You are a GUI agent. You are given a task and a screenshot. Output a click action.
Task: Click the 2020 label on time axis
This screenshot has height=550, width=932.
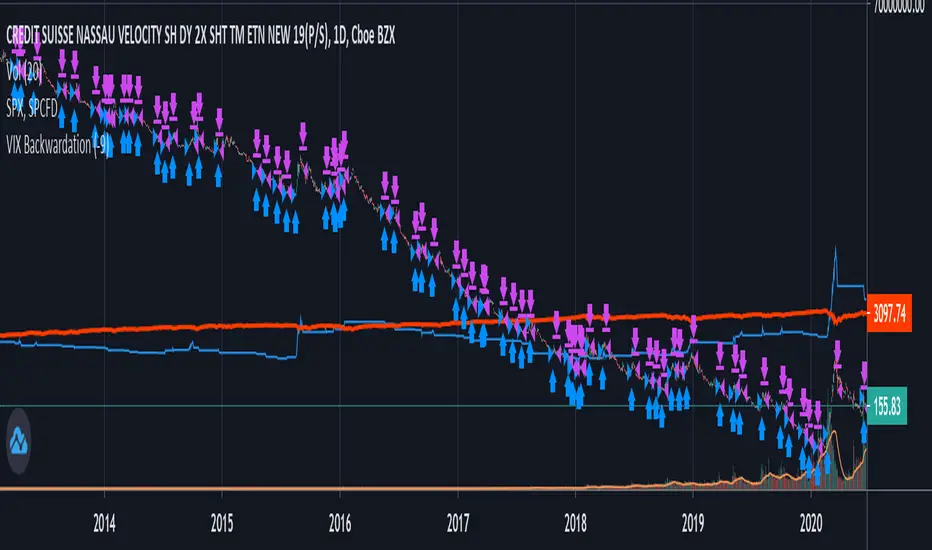pos(811,523)
